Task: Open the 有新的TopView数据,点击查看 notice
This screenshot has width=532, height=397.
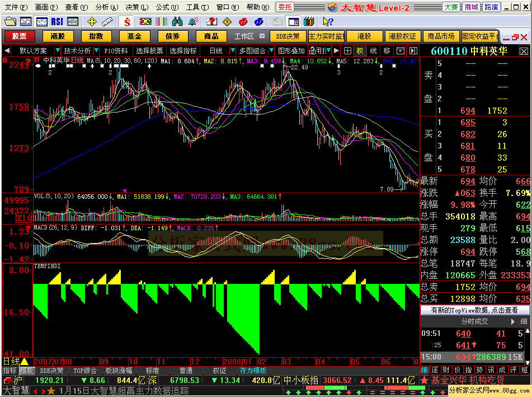Action: [475, 310]
